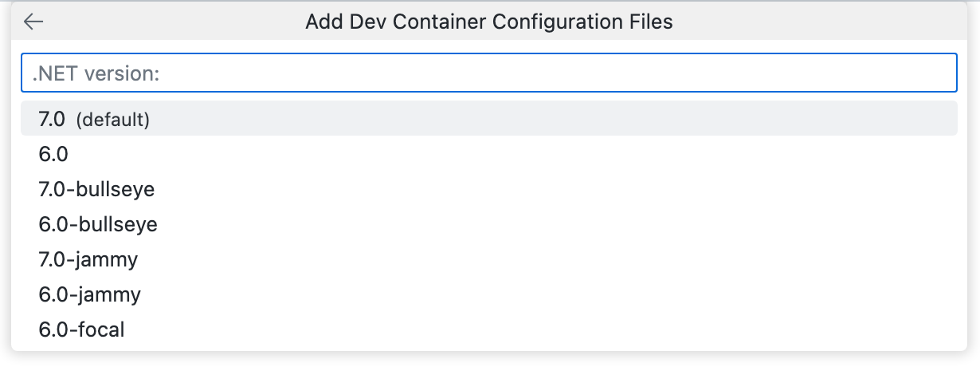The width and height of the screenshot is (980, 367).
Task: Click the .NET version: placeholder text
Action: 96,73
